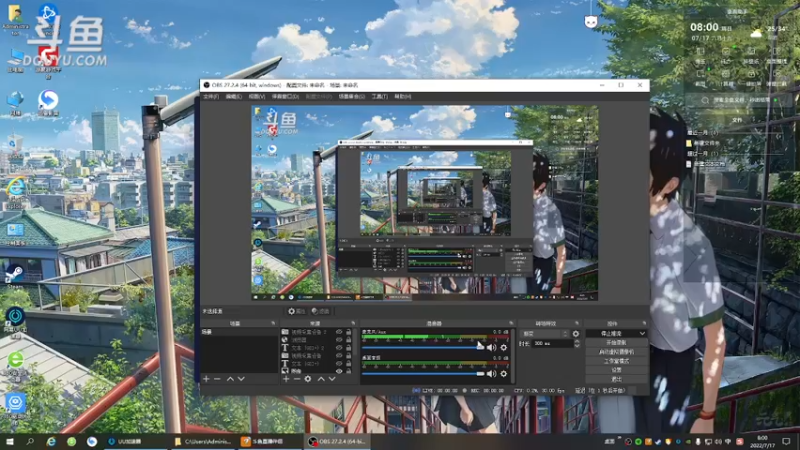Move the scene down in the Scenes list
Viewport: 800px width, 450px height.
click(x=241, y=379)
